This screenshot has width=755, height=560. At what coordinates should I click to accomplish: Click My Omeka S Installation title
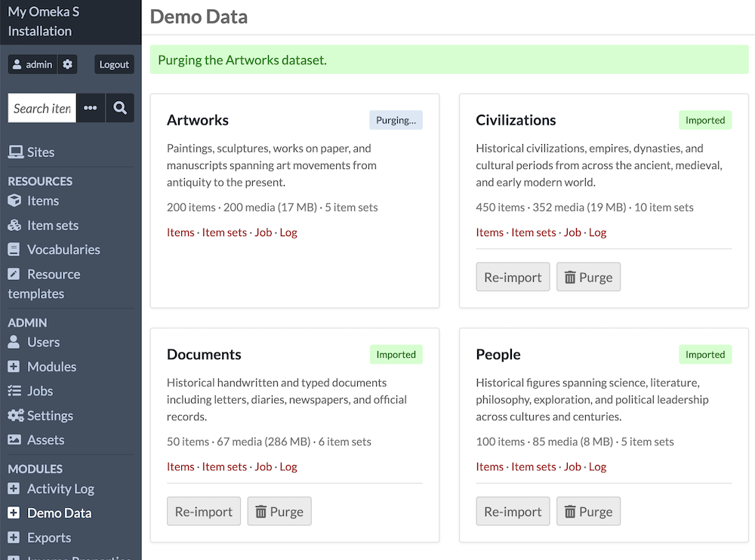(x=44, y=21)
